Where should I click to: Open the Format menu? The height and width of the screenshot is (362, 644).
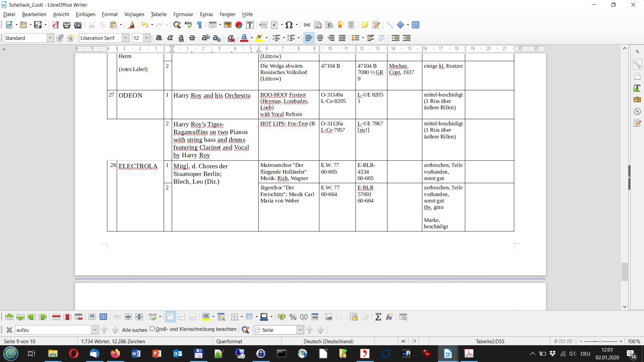[110, 14]
